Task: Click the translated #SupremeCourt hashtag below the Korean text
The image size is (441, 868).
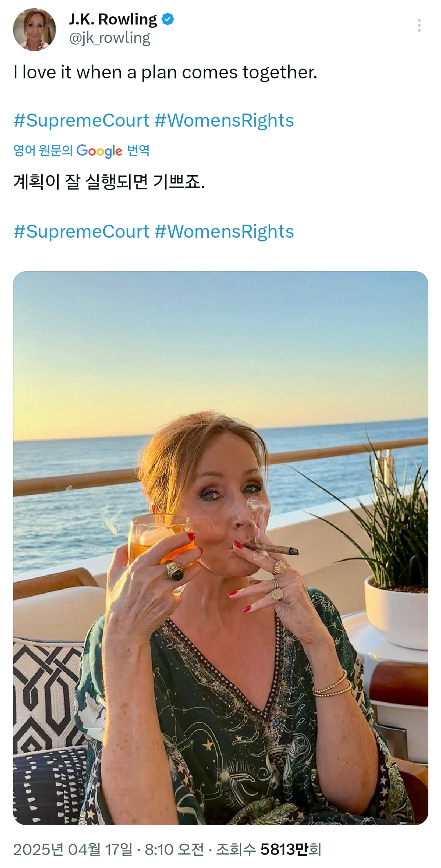Action: click(81, 232)
